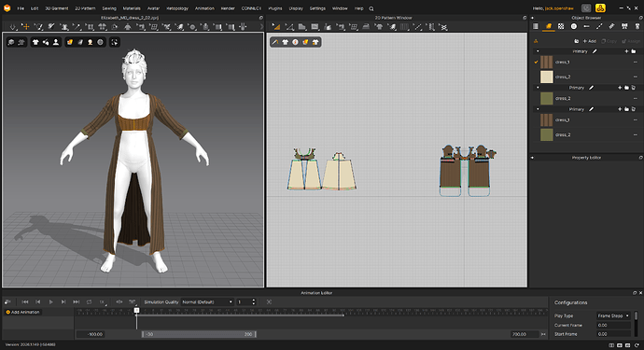The height and width of the screenshot is (350, 644).
Task: Click Add Animation
Action: point(23,313)
